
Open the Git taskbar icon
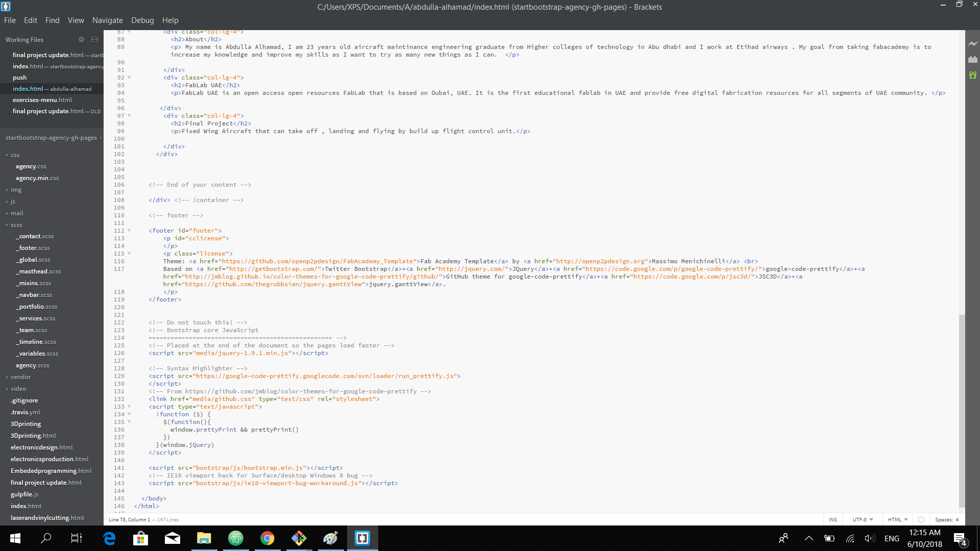(x=299, y=538)
